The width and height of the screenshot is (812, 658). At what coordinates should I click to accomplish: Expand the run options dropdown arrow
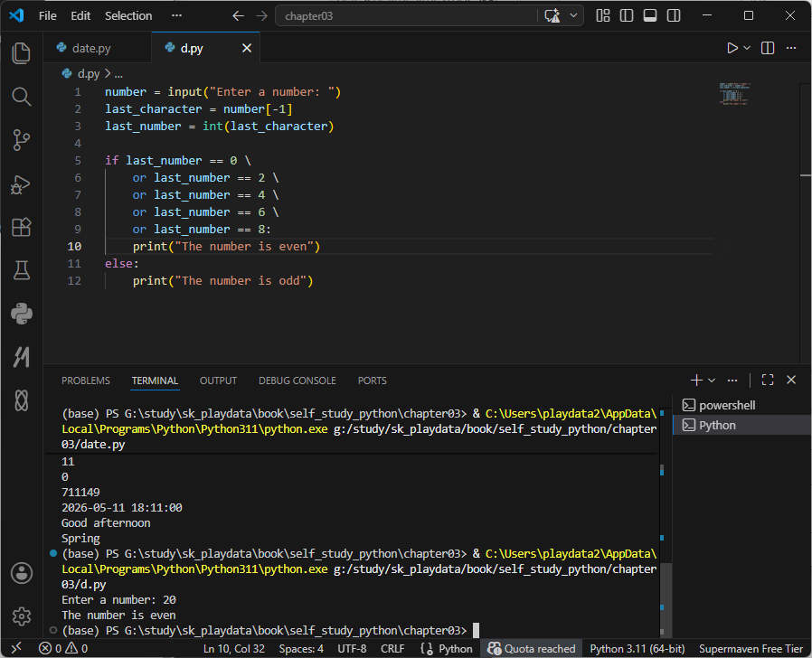tap(747, 48)
